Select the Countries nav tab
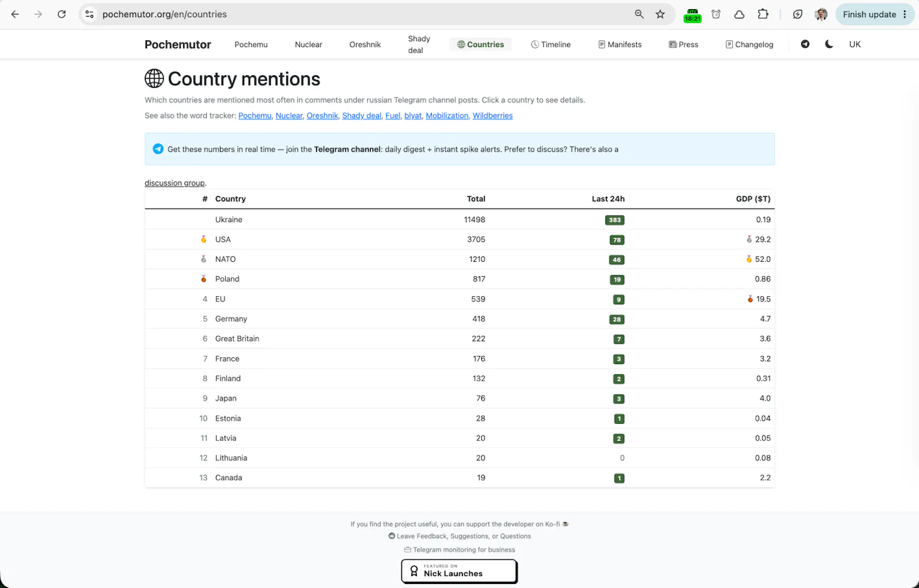This screenshot has height=588, width=919. click(480, 44)
